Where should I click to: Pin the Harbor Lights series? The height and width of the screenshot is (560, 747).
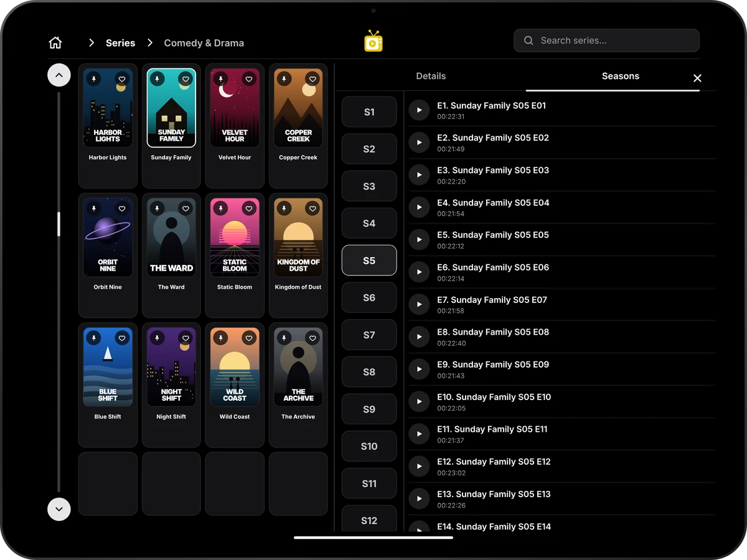[x=93, y=79]
